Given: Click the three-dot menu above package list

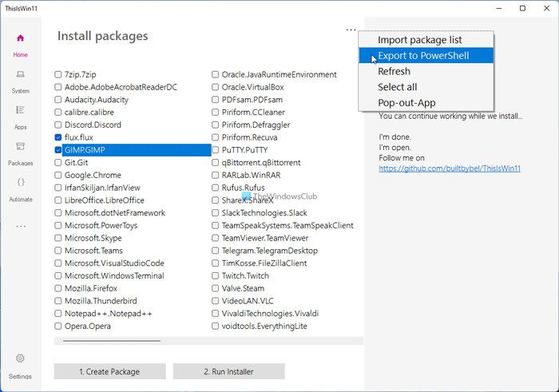Looking at the screenshot, I should [x=351, y=30].
